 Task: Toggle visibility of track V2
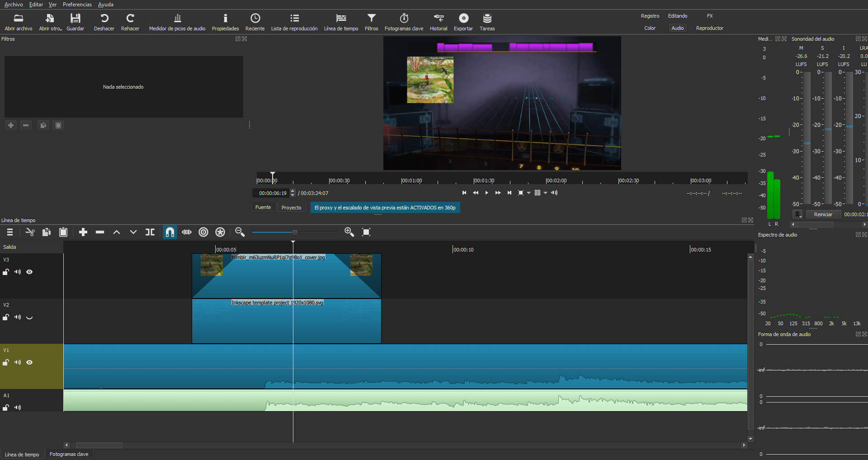(29, 317)
